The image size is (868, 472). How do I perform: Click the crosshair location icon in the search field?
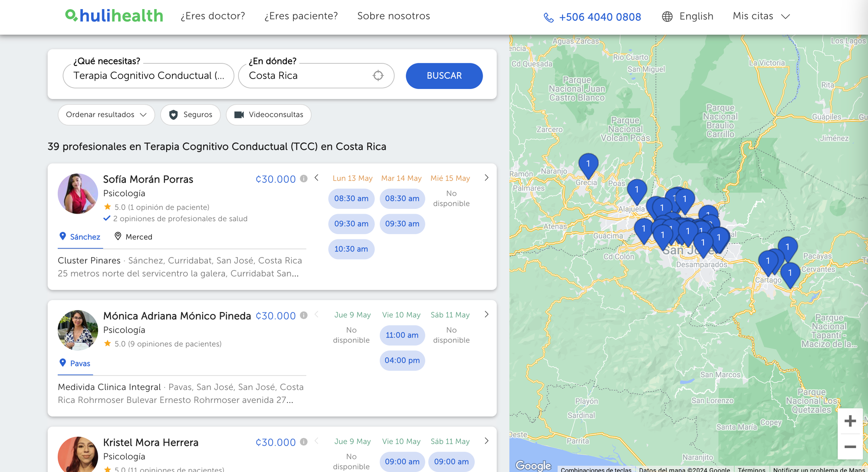pos(378,76)
